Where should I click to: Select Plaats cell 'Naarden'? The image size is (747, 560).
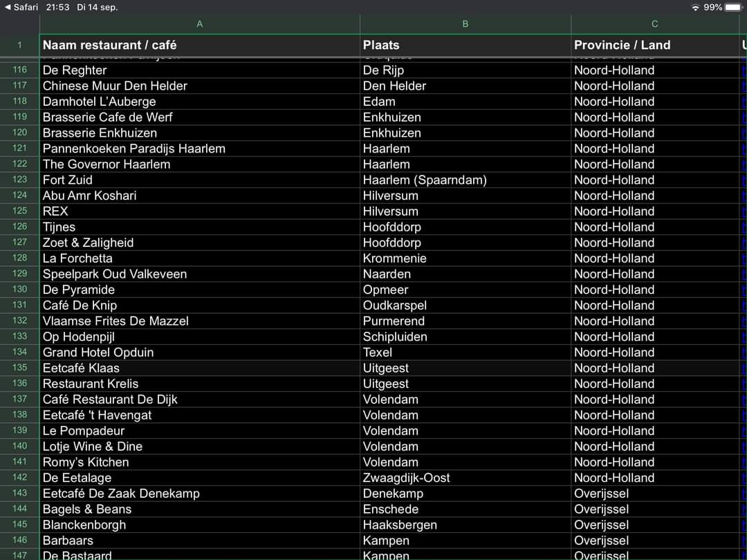465,274
